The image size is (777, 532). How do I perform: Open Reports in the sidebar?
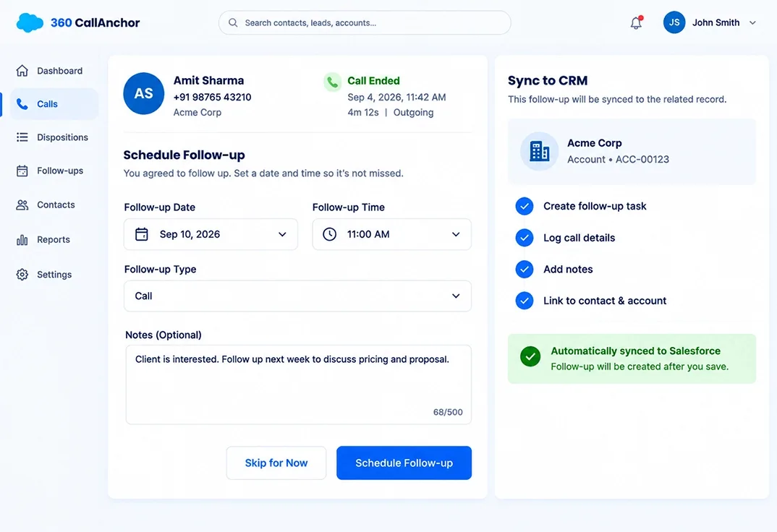[x=54, y=239]
